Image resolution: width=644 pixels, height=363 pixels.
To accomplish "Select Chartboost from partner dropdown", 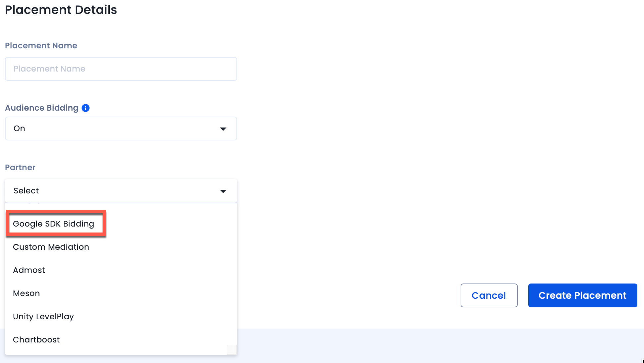I will 36,340.
